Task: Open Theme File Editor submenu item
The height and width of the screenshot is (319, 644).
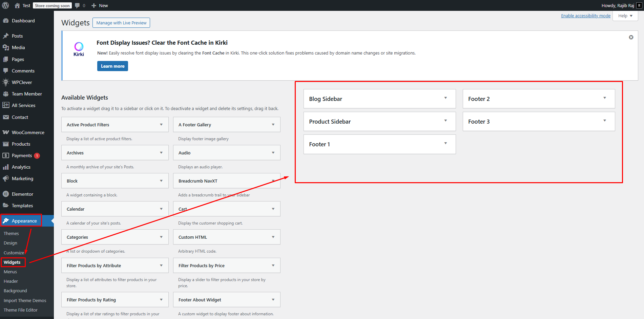Action: 21,310
